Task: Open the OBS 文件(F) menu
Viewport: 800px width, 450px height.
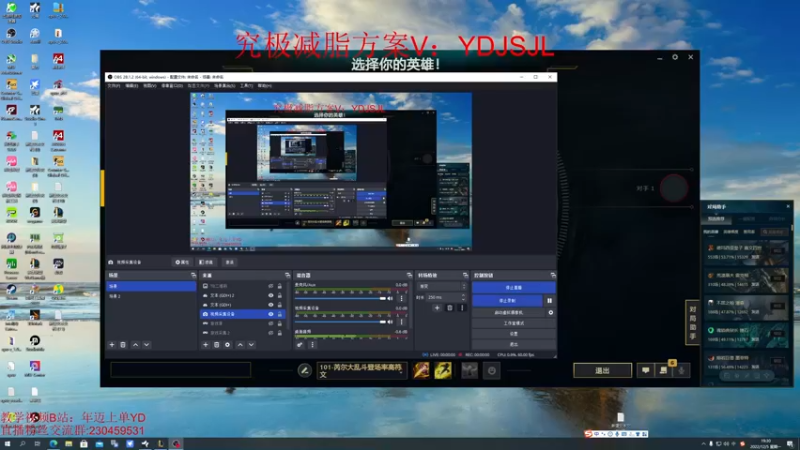Action: point(113,86)
